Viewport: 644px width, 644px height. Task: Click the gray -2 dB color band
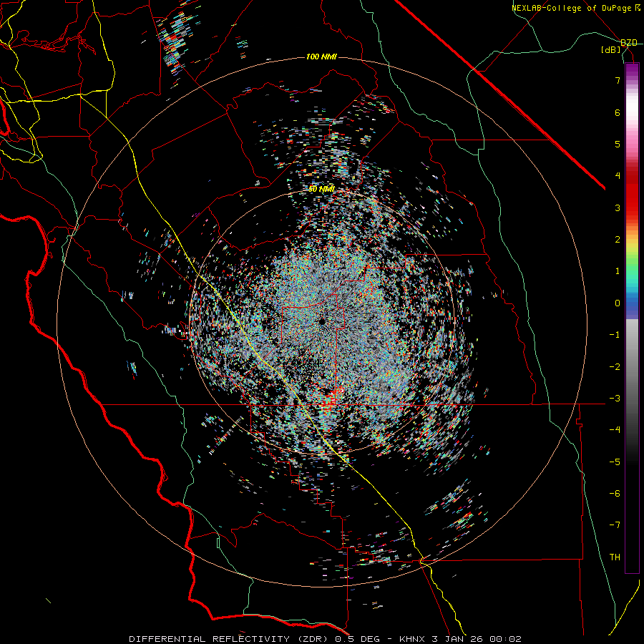coord(632,366)
